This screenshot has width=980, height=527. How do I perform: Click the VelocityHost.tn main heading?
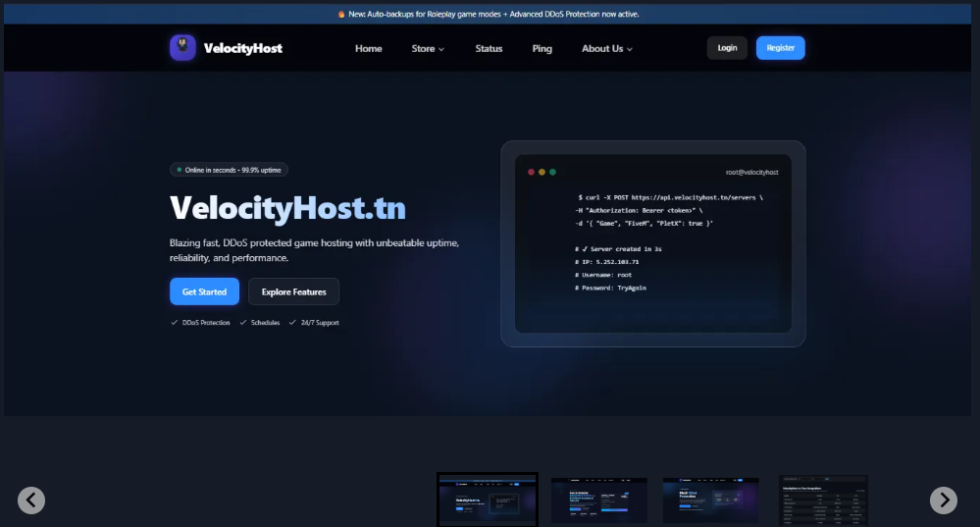(287, 207)
